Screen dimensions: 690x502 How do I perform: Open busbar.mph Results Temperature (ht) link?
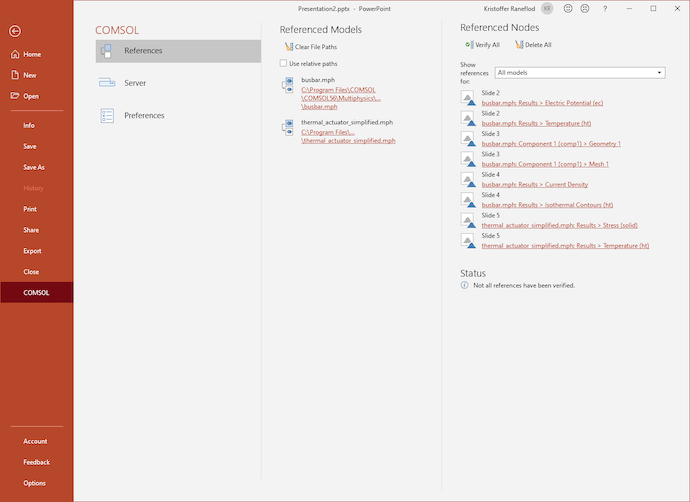point(536,123)
